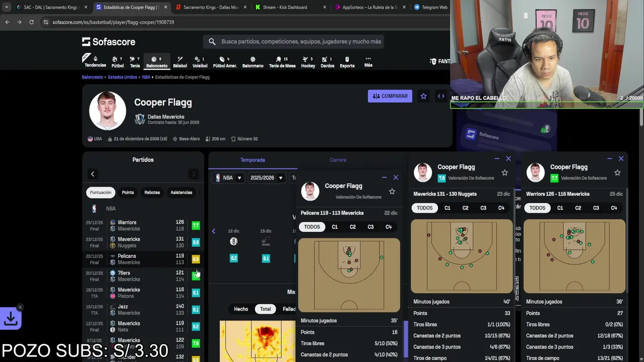
Task: Go to the Hockey category
Action: click(308, 62)
